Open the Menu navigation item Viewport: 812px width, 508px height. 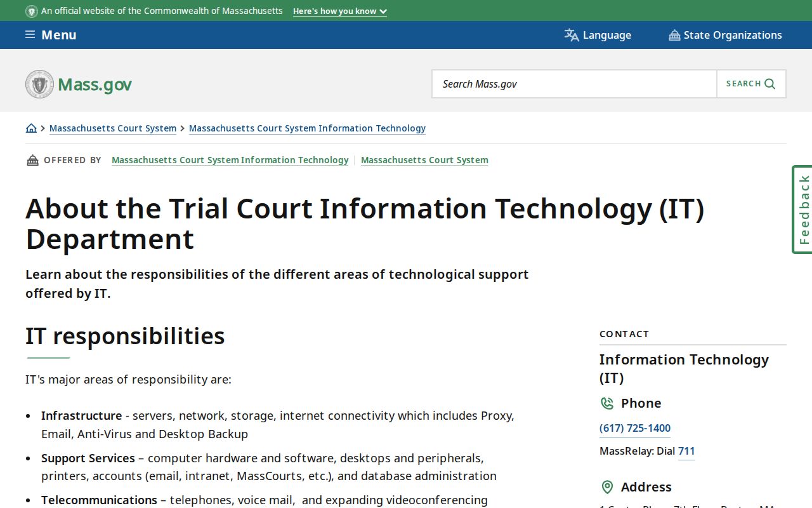(51, 35)
